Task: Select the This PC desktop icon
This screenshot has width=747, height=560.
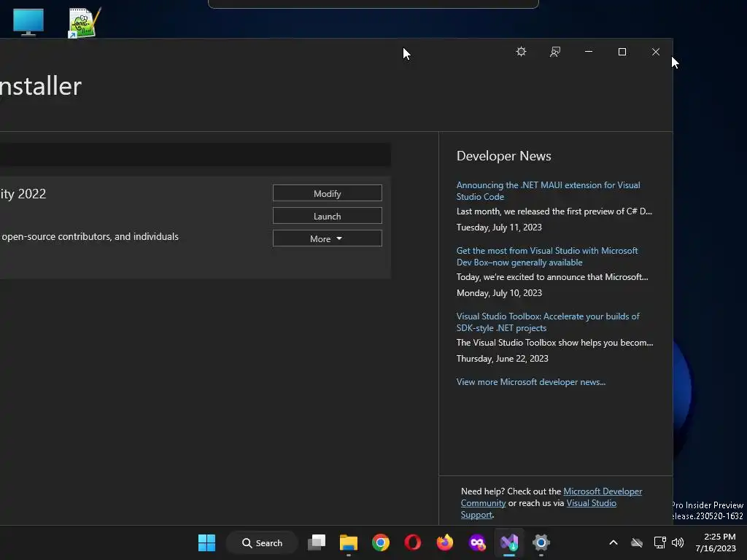Action: (x=28, y=21)
